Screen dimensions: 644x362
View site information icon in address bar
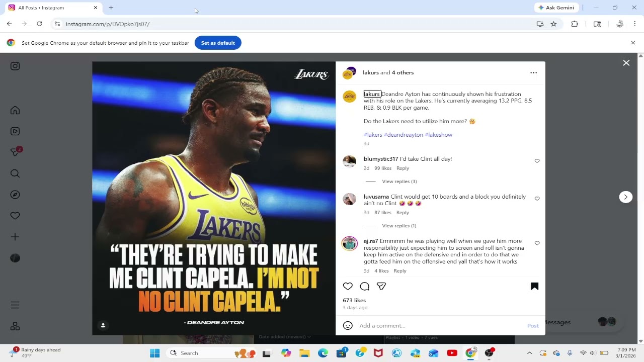point(57,24)
